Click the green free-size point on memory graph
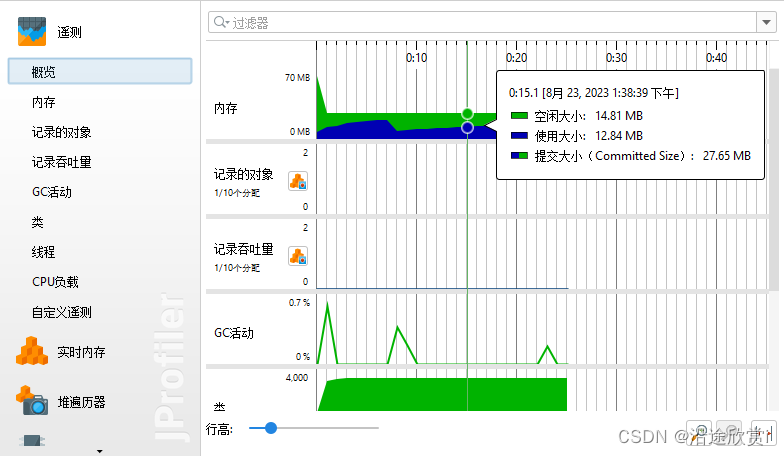The image size is (784, 456). pos(467,114)
